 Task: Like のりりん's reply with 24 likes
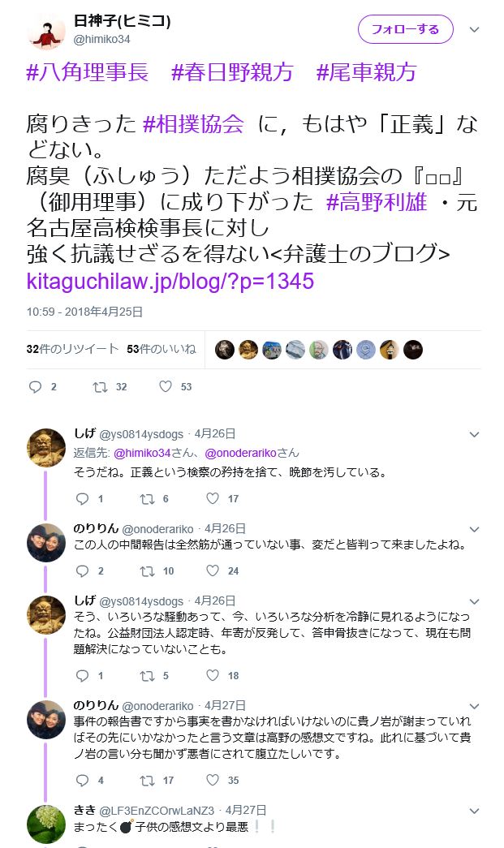click(213, 570)
